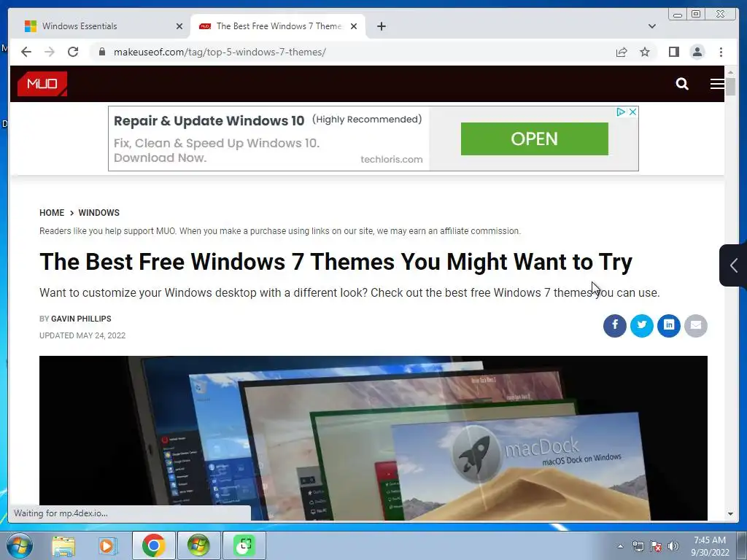Image resolution: width=747 pixels, height=560 pixels.
Task: Click the address bar URL
Action: point(220,52)
